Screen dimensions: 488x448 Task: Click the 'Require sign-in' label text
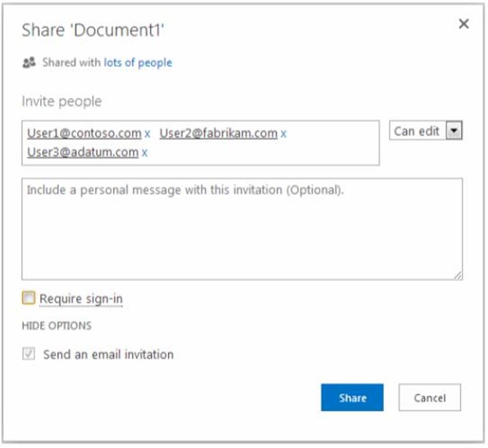pos(81,299)
